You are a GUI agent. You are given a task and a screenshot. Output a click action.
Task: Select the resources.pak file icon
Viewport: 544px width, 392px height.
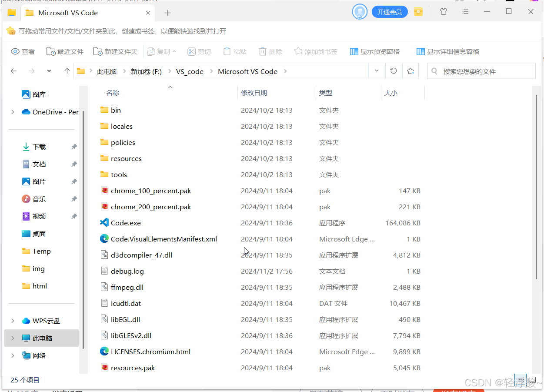(104, 368)
